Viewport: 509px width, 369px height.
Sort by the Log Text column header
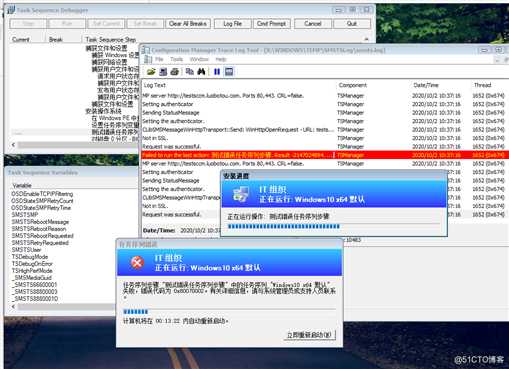tap(155, 85)
